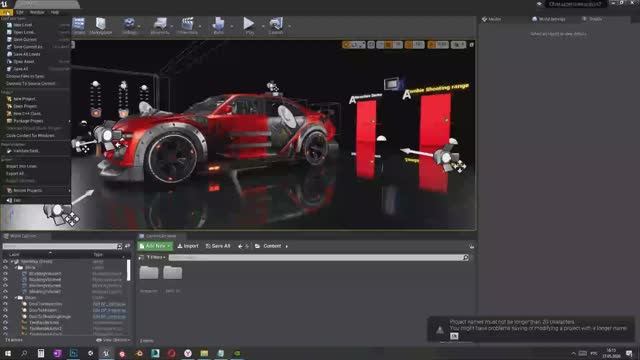The height and width of the screenshot is (360, 640).
Task: Click the Launch toolbar icon
Action: (276, 25)
